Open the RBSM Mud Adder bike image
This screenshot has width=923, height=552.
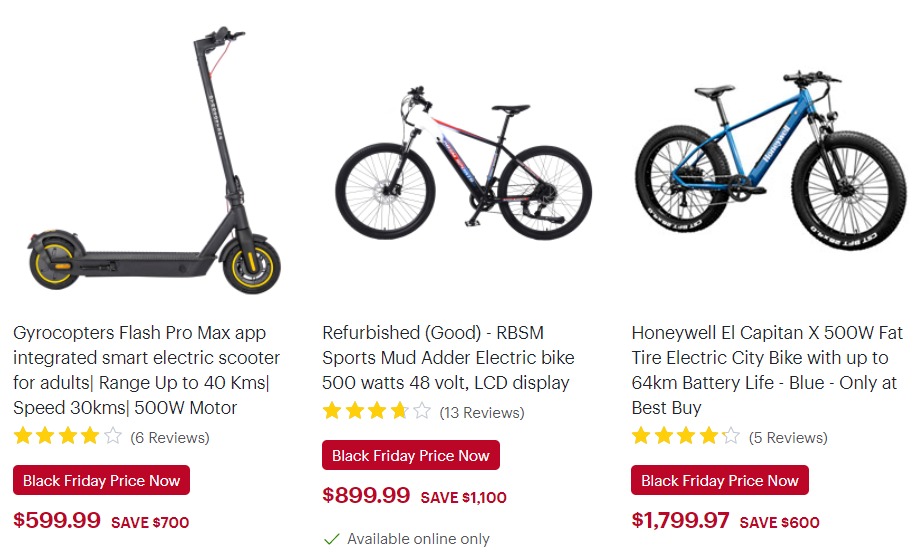(463, 163)
